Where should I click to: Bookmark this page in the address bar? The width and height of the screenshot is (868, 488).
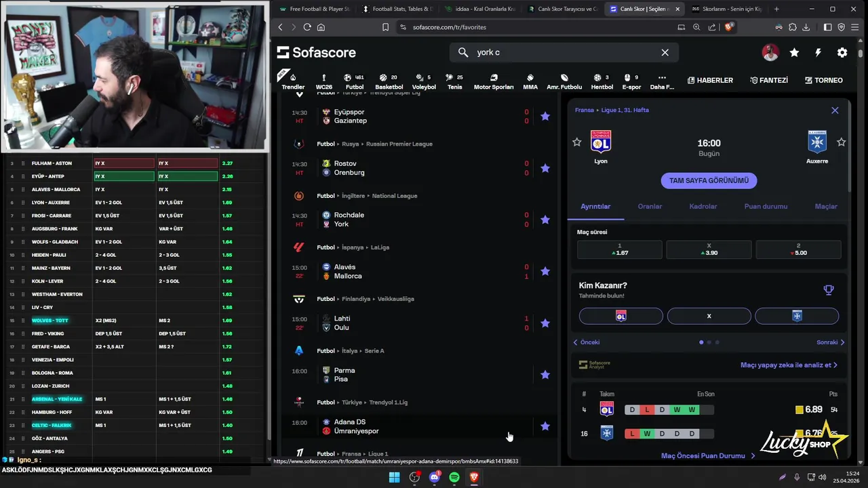385,27
